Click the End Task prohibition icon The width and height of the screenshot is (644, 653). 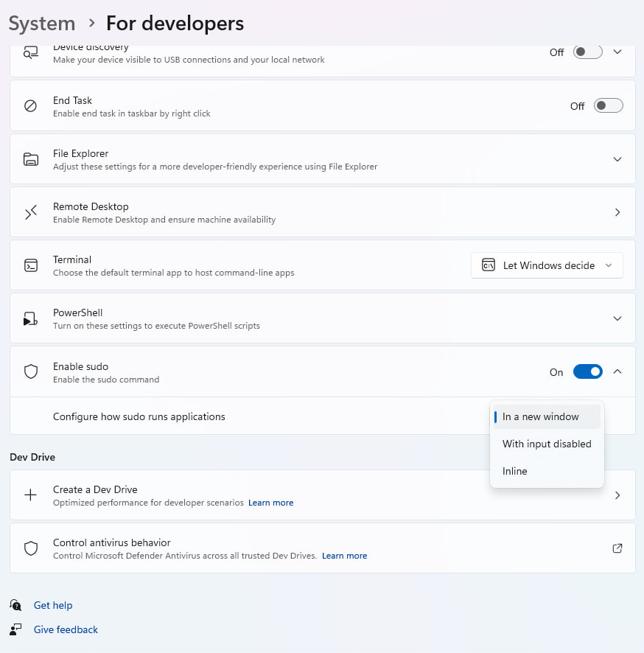pos(30,105)
